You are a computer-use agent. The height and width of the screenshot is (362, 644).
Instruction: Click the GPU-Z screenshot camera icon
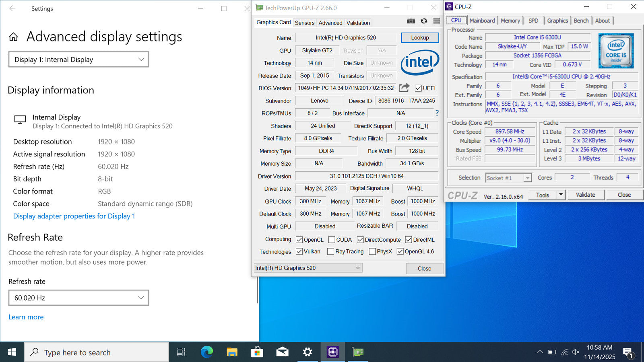[x=411, y=21]
